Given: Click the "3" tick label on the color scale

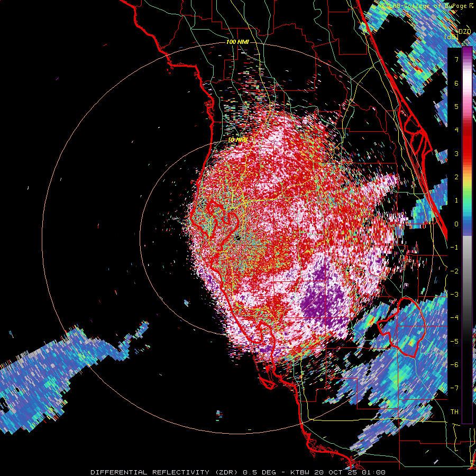Looking at the screenshot, I should pos(456,153).
